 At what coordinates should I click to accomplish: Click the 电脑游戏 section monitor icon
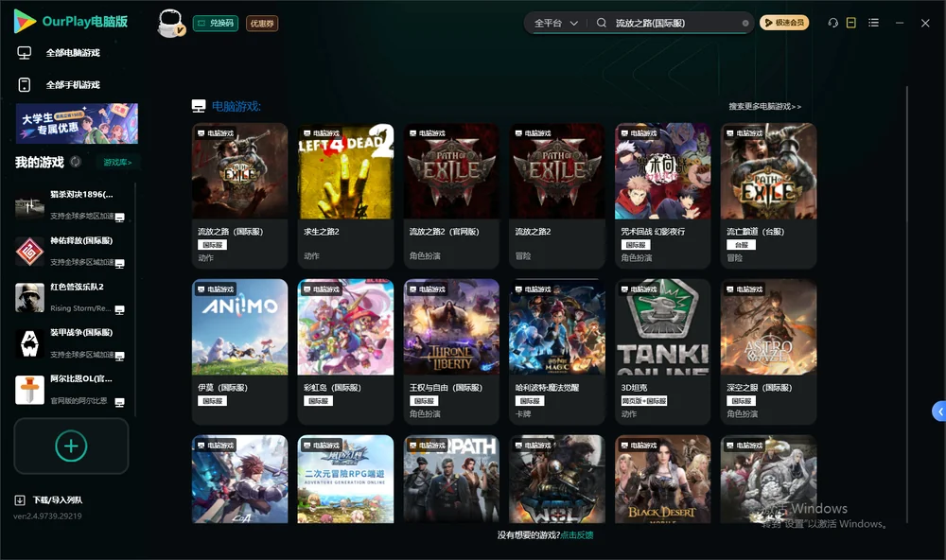tap(199, 106)
